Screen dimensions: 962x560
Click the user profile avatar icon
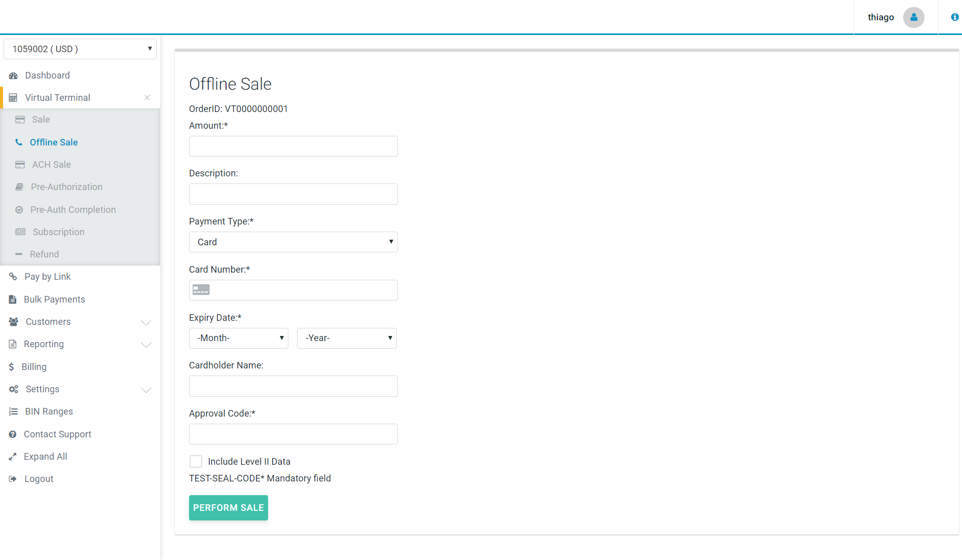913,17
